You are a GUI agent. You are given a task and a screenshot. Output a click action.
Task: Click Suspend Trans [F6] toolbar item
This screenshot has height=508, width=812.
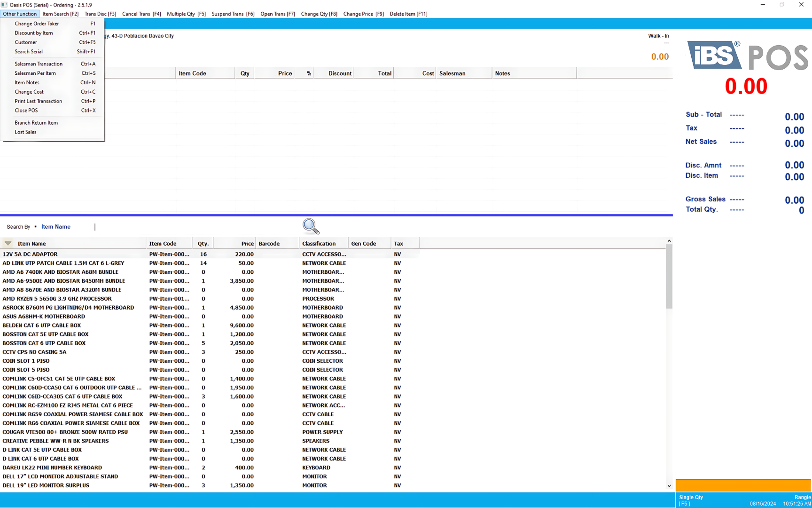coord(233,14)
